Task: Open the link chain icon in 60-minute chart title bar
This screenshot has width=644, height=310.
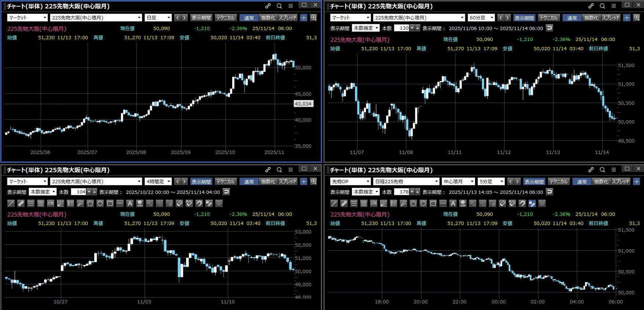Action: pos(591,6)
